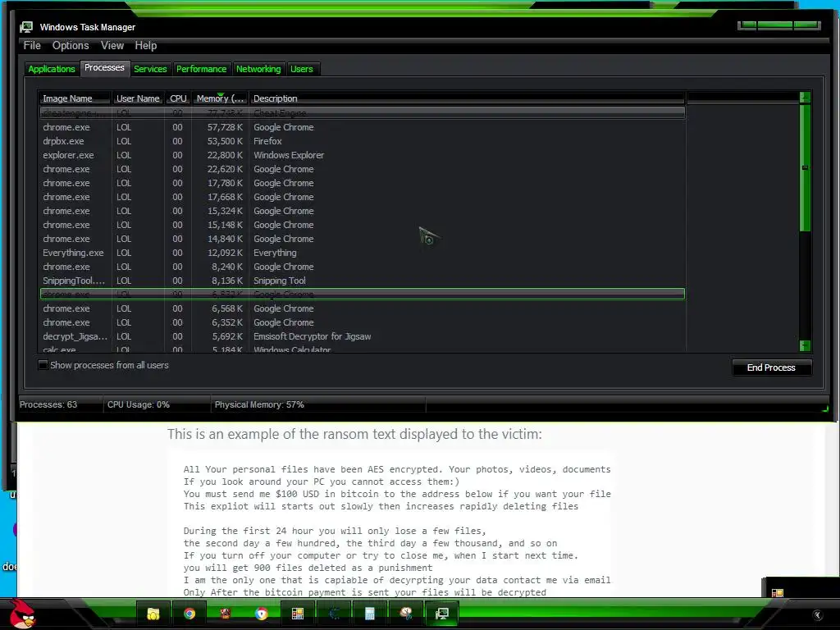840x630 pixels.
Task: Sort by Memory column header
Action: point(220,98)
